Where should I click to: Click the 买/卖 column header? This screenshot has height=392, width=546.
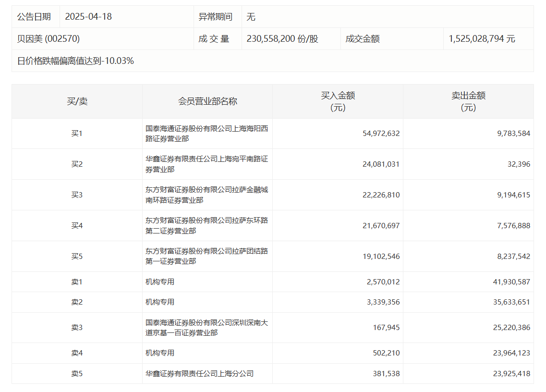(77, 101)
